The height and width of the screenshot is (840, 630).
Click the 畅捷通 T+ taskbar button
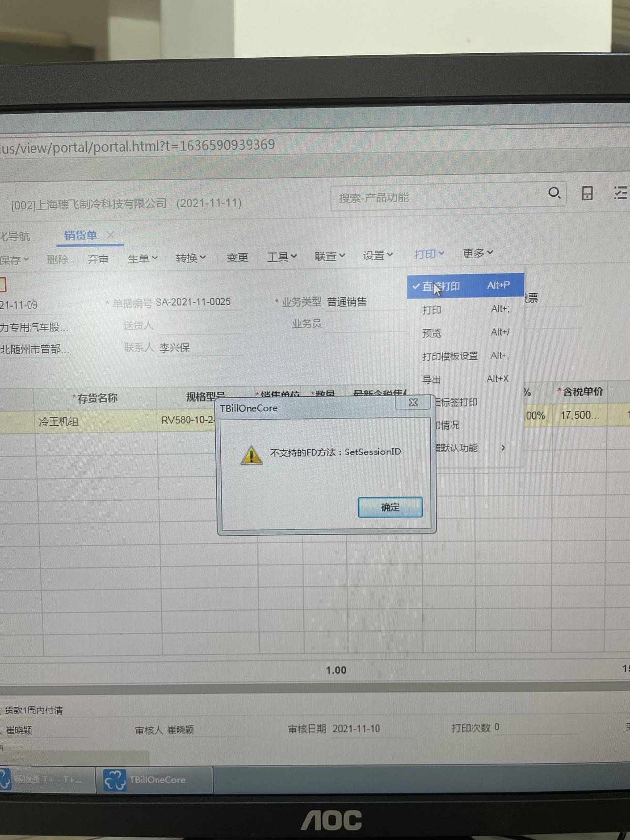47,780
